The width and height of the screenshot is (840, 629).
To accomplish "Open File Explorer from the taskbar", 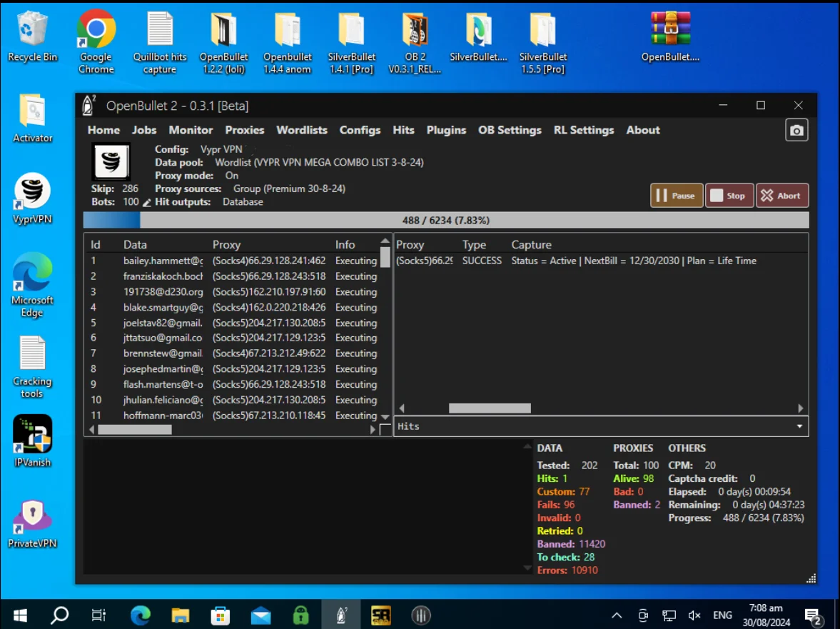I will coord(181,615).
